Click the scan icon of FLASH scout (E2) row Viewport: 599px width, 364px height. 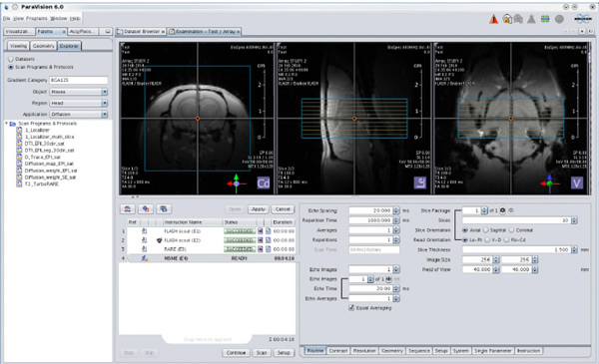[x=145, y=240]
